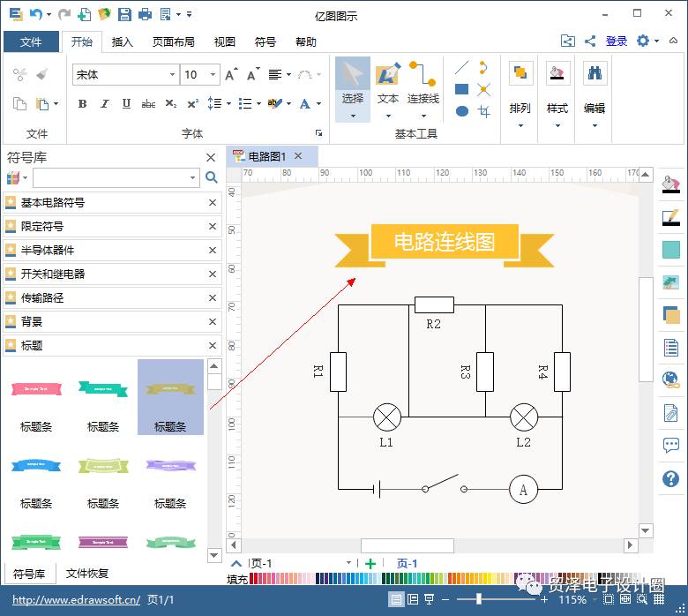Select the straight line drawing tool
Image resolution: width=688 pixels, height=616 pixels.
point(461,68)
